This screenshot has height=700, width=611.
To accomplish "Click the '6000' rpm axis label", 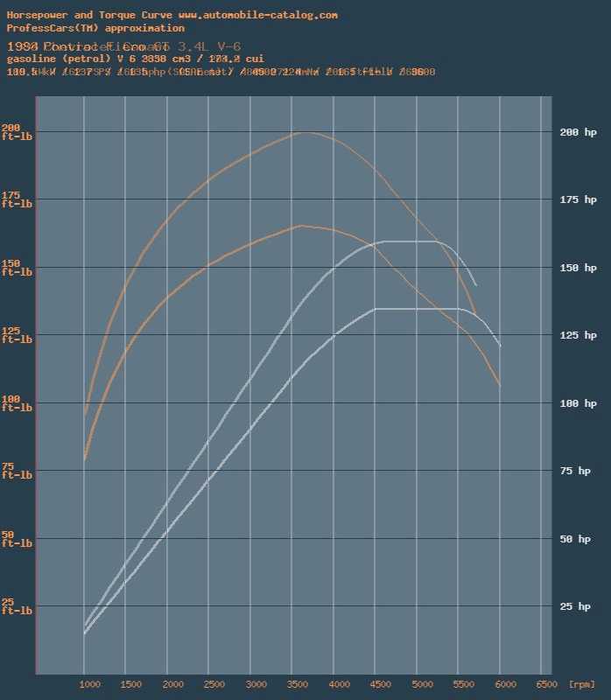I will click(506, 684).
